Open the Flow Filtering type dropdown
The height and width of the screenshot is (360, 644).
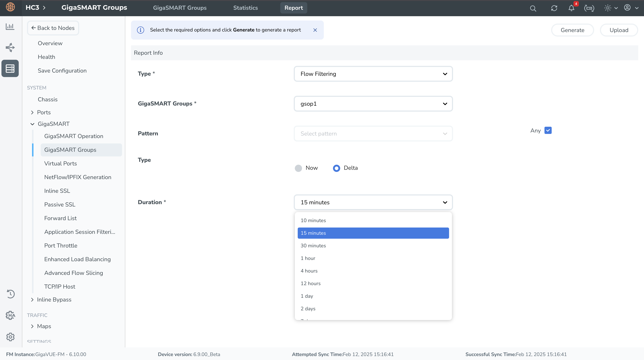pyautogui.click(x=373, y=74)
